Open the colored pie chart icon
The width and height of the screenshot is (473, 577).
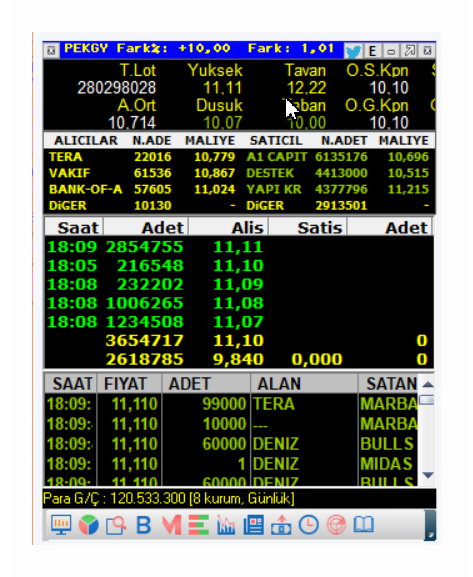coord(89,525)
